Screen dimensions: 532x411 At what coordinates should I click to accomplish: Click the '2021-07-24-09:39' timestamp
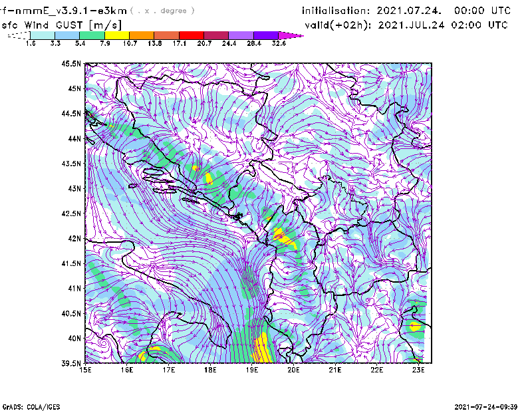486,407
